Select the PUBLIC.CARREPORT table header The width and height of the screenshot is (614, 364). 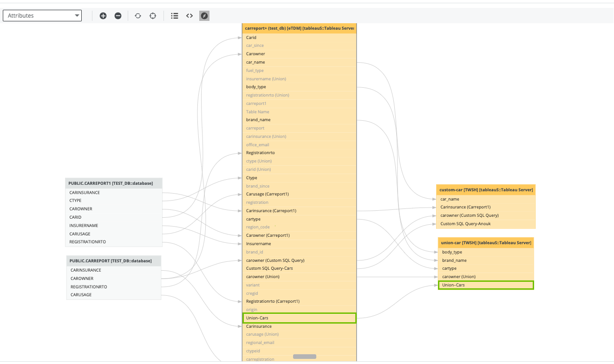tap(114, 261)
